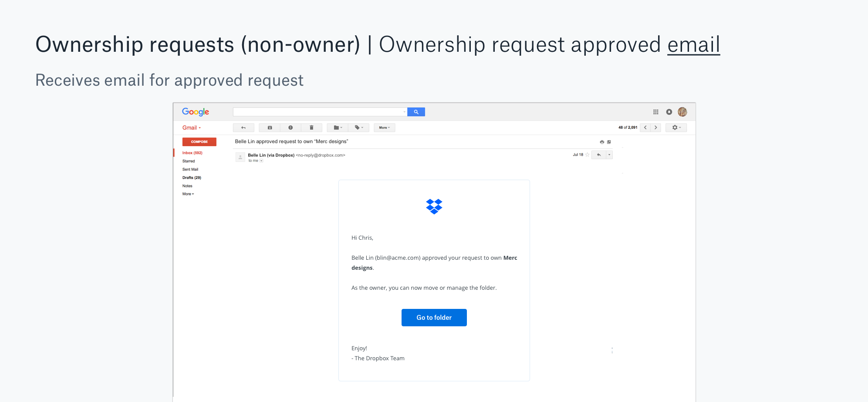Click the Google logo
The image size is (868, 402).
[196, 112]
